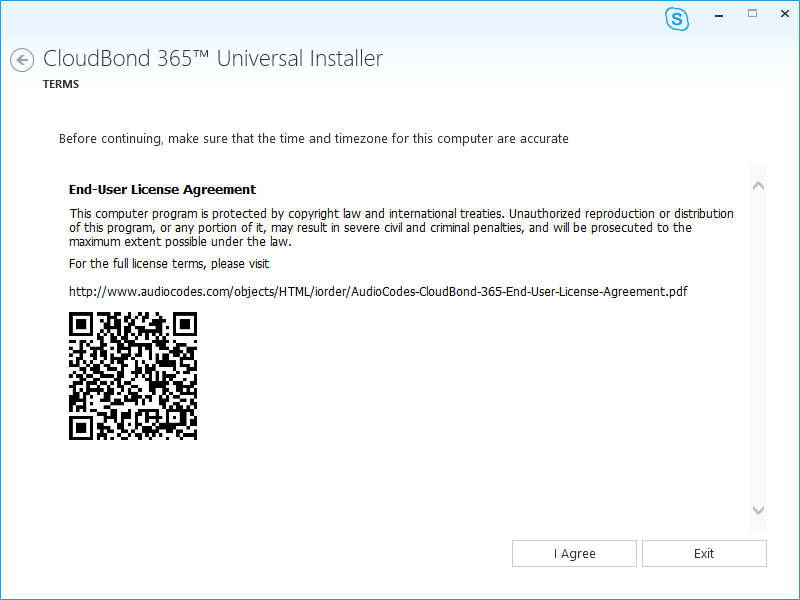This screenshot has width=800, height=600.
Task: Click the Skype logo icon in the title bar
Action: 677,19
